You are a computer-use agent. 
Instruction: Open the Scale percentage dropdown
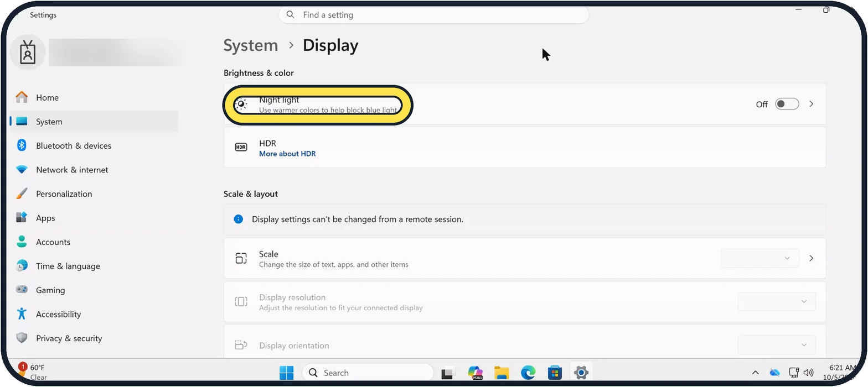coord(760,258)
